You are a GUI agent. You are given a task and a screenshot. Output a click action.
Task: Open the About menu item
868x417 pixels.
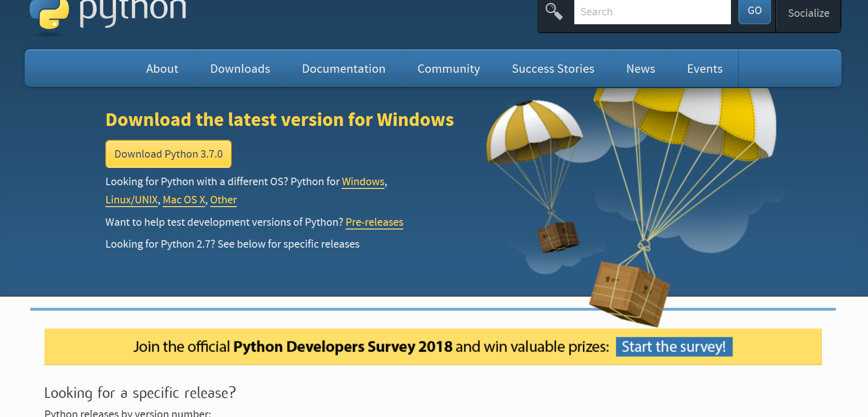pos(162,69)
